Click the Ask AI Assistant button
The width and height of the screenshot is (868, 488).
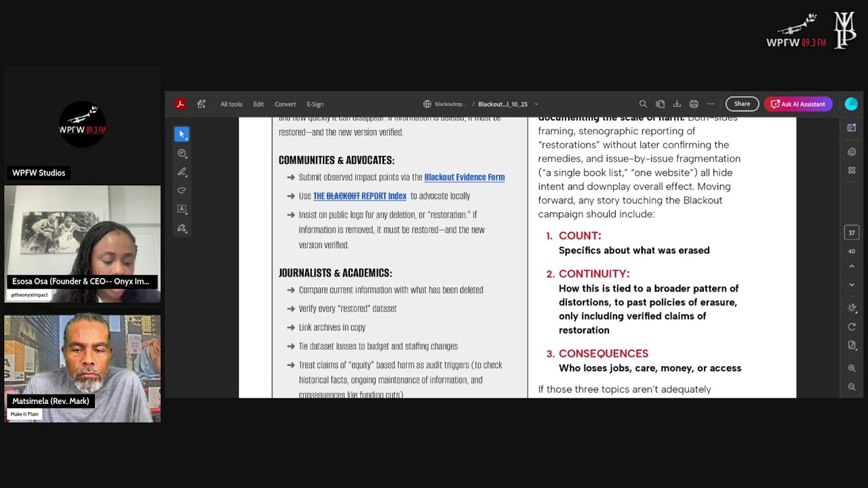tap(798, 104)
